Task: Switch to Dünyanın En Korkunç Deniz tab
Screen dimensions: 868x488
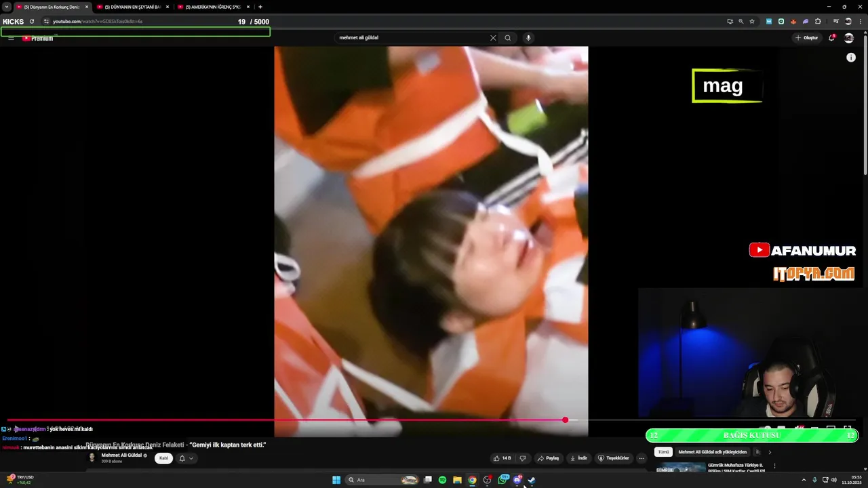Action: [52, 7]
